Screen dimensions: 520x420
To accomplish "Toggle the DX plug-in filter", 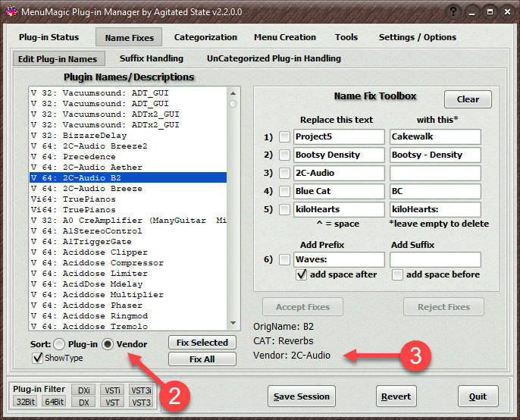I will [84, 403].
